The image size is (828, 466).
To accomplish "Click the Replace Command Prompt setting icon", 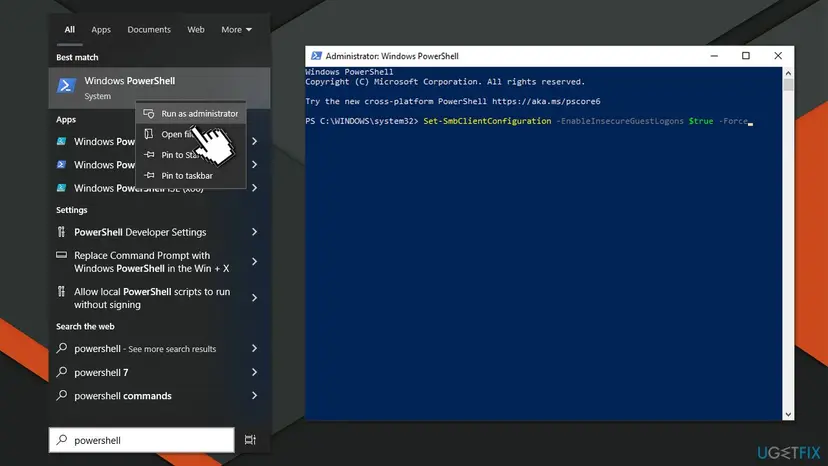I will (x=62, y=255).
